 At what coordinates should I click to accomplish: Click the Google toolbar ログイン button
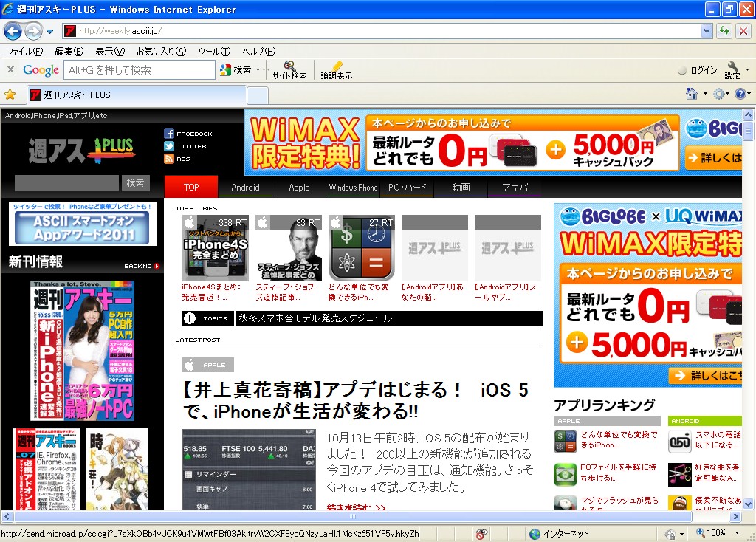[698, 70]
